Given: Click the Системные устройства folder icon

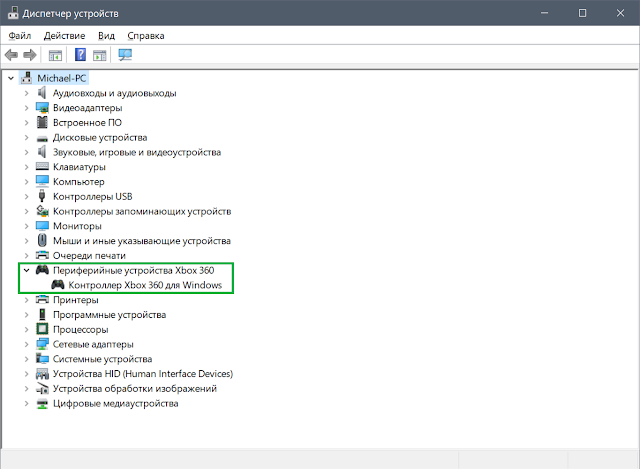Looking at the screenshot, I should click(x=42, y=358).
